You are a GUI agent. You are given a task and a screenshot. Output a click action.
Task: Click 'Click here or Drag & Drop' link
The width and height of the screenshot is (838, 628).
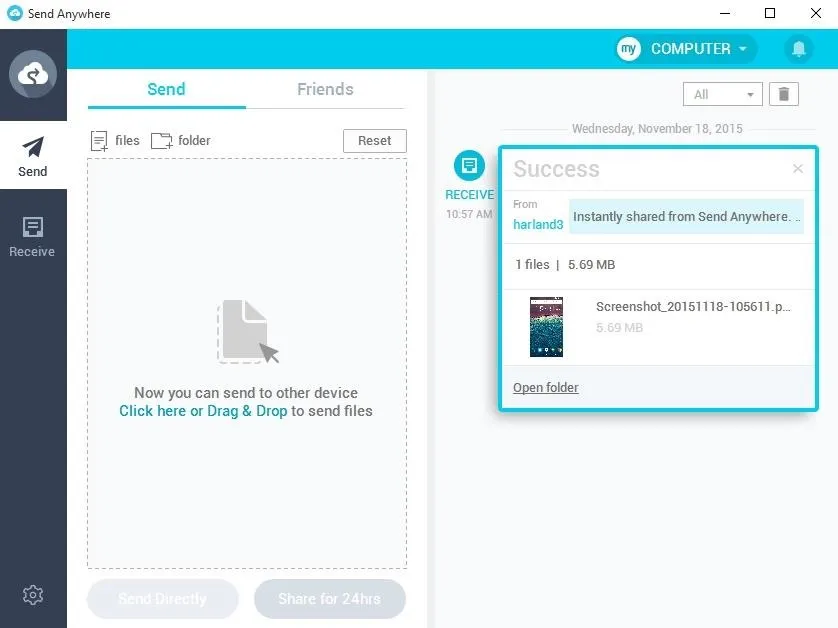click(203, 410)
